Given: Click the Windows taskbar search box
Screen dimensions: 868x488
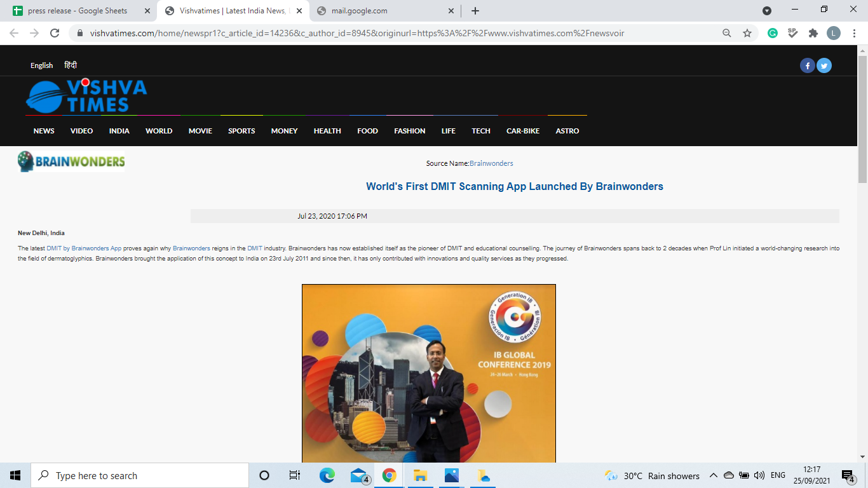Looking at the screenshot, I should click(x=140, y=475).
